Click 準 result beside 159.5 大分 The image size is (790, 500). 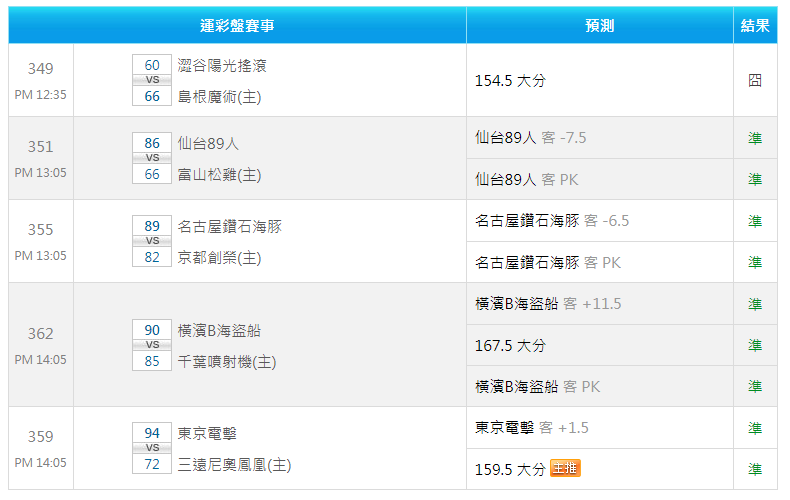coord(755,469)
